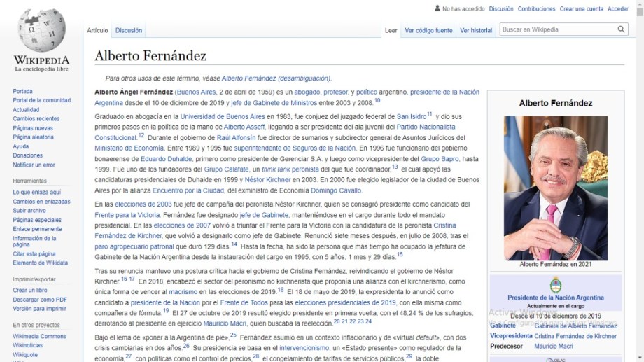
Task: Open the Raúl Alfonsín link
Action: click(236, 138)
